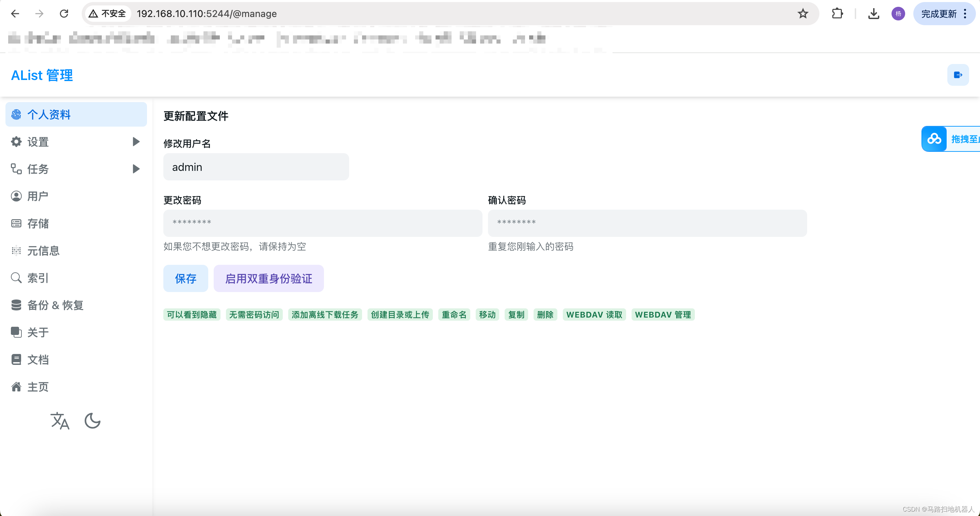Expand the Settings submenu arrow
The width and height of the screenshot is (980, 516).
click(x=136, y=142)
